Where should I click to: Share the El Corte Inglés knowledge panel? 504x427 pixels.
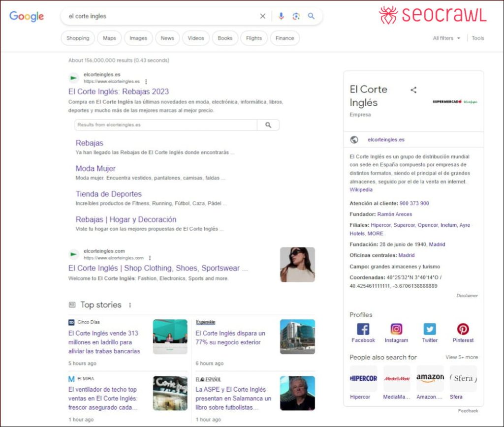tap(413, 90)
